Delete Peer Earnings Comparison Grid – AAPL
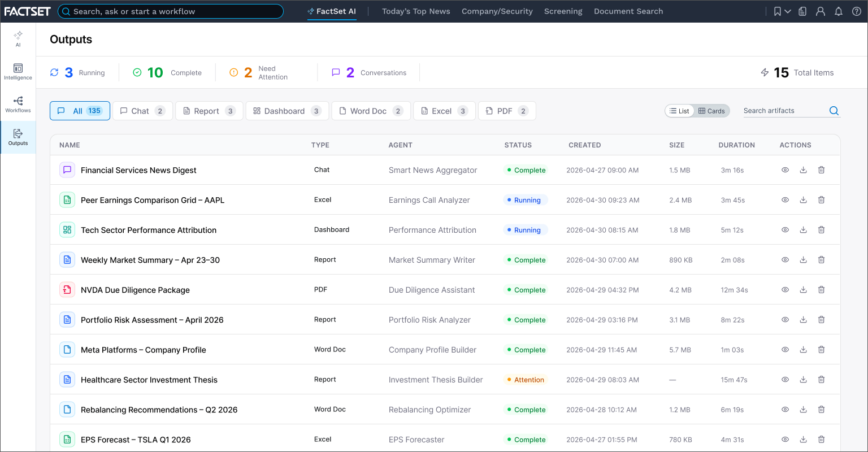868x452 pixels. coord(822,199)
